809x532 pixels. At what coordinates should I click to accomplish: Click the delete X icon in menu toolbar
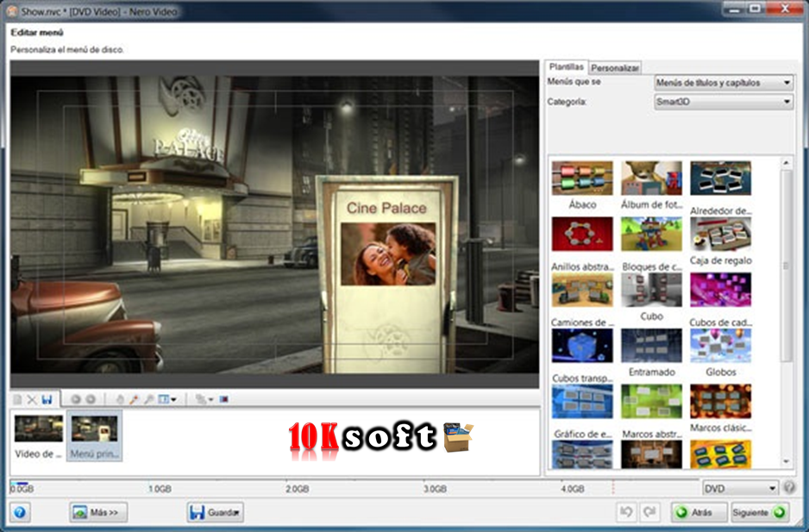tap(31, 399)
